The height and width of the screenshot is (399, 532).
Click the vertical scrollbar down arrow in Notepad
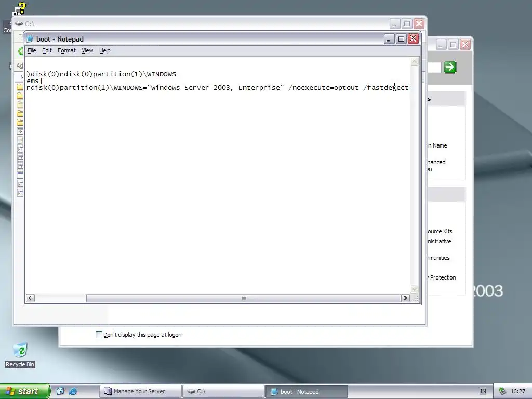(x=414, y=289)
